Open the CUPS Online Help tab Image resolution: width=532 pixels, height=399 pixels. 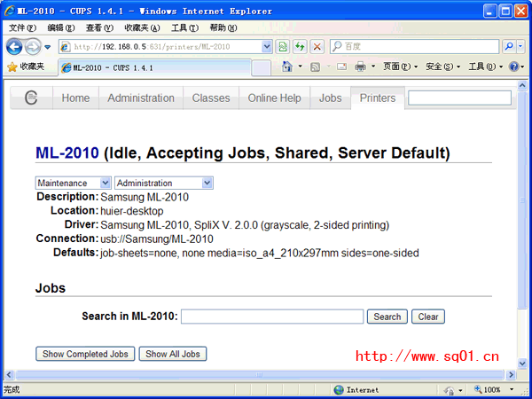tap(275, 98)
